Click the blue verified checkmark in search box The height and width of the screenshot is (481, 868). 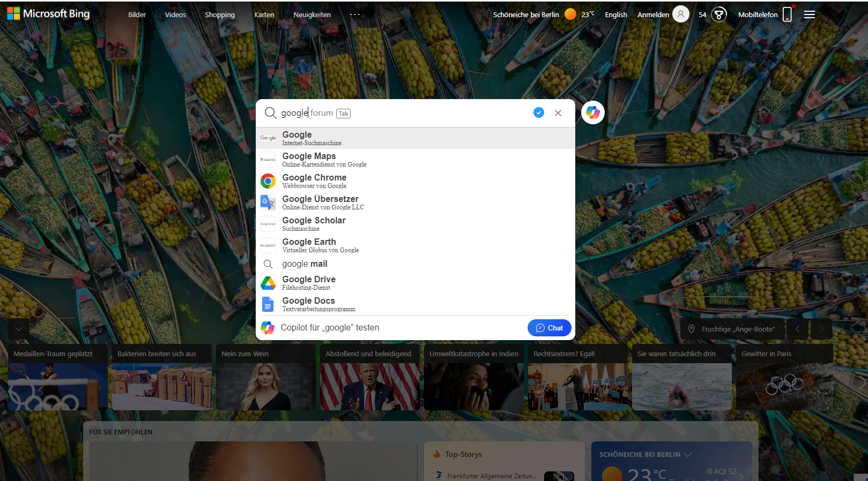point(539,112)
